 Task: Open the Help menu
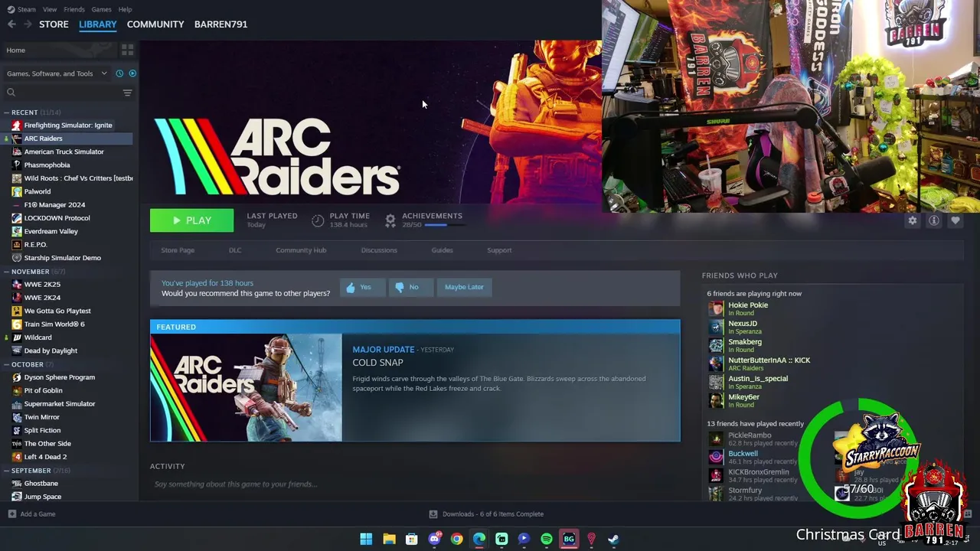click(125, 9)
